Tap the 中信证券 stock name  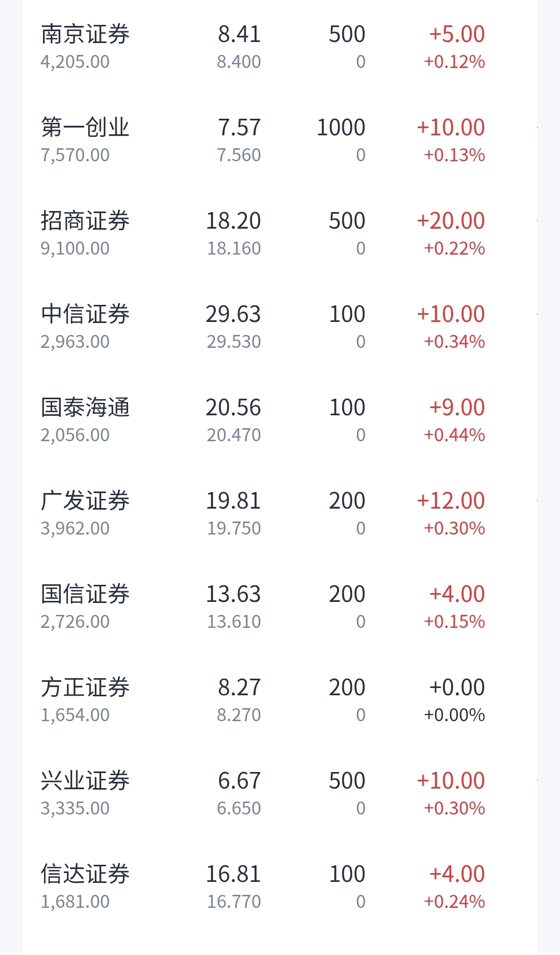[85, 314]
